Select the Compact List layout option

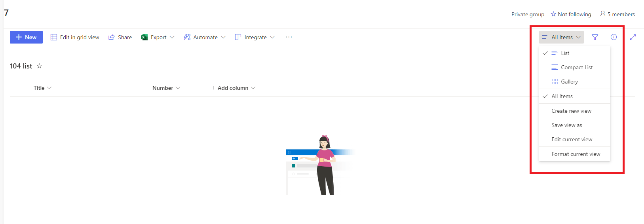[x=575, y=67]
